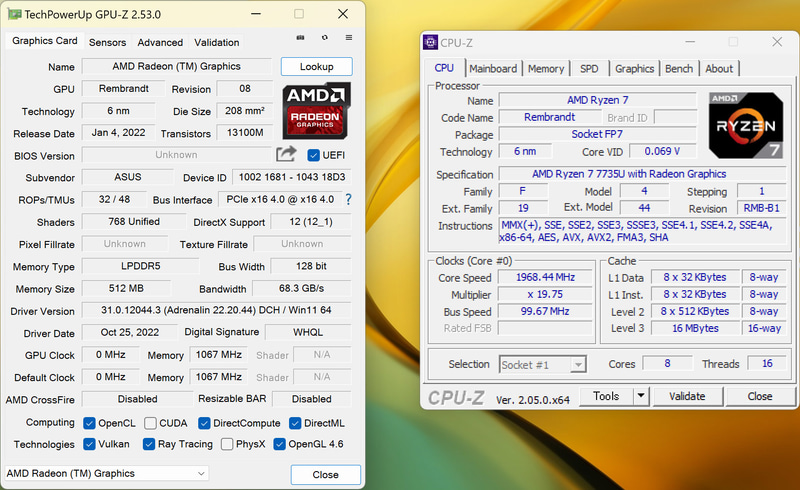Click the Multiplier value x 19.75
800x490 pixels.
[545, 295]
